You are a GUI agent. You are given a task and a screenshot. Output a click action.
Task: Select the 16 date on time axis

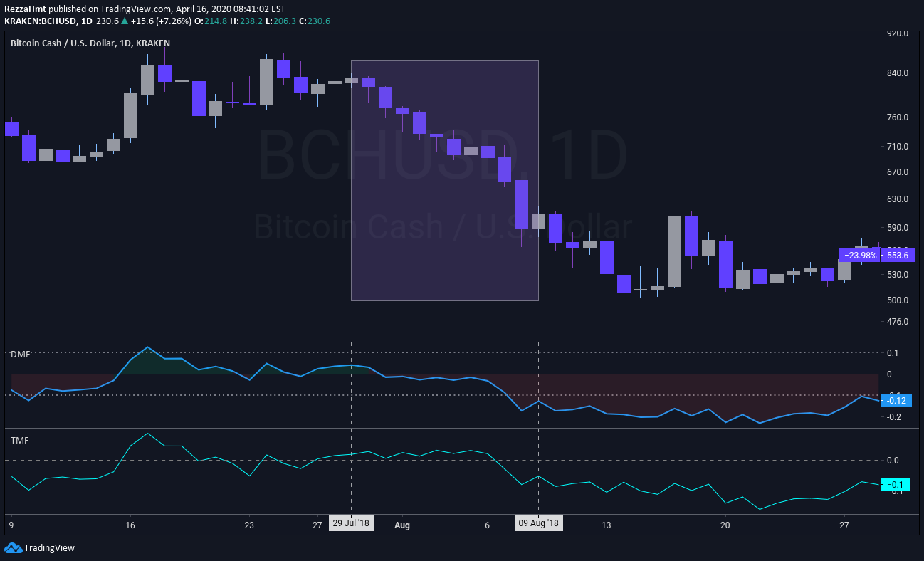130,525
